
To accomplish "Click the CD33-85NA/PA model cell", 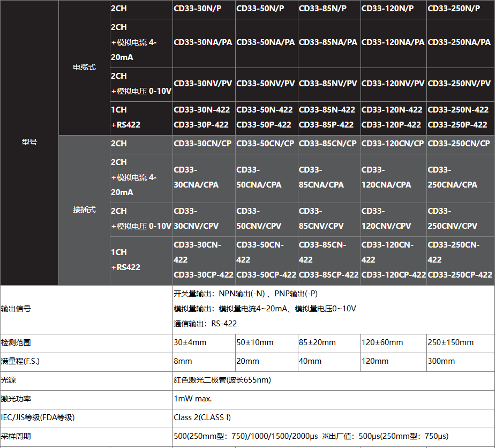I will coord(328,42).
